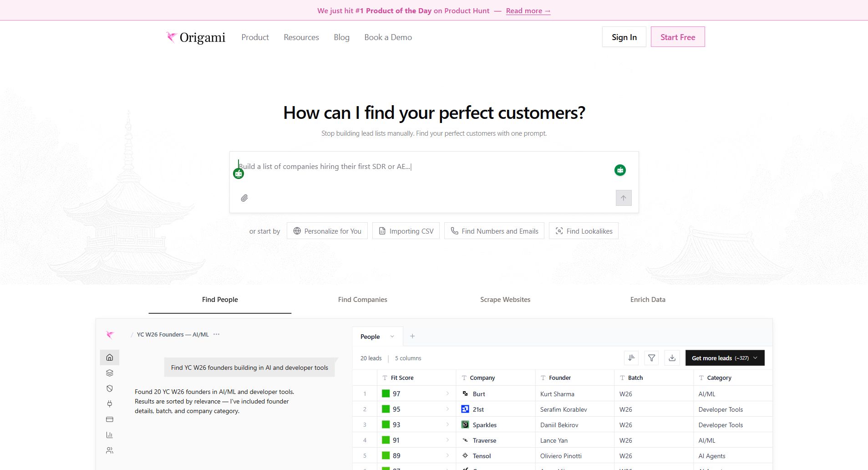The image size is (868, 470).
Task: Select the shield icon in demo sidebar
Action: coord(110,388)
